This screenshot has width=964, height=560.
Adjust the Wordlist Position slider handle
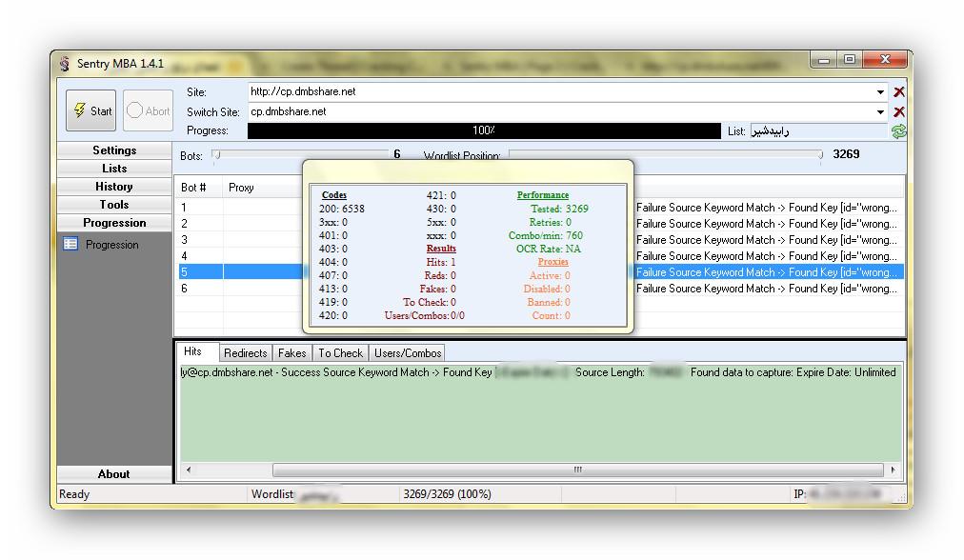tap(820, 155)
